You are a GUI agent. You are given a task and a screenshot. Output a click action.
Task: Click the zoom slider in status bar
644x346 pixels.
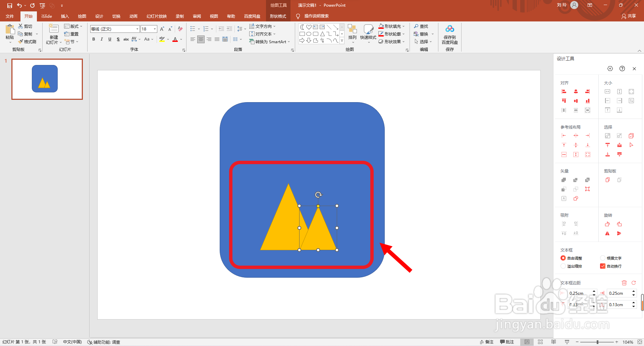(597, 342)
